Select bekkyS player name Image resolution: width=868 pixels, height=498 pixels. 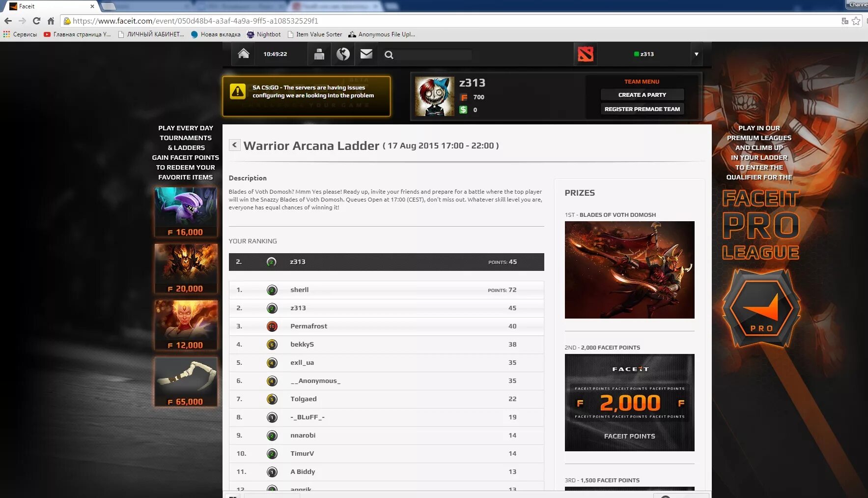(302, 345)
